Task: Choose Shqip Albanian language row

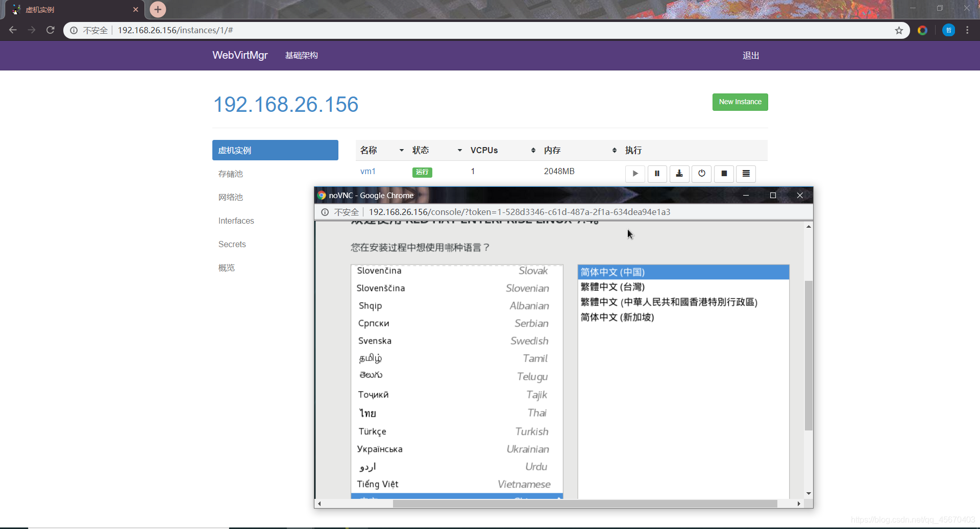Action: [x=457, y=305]
